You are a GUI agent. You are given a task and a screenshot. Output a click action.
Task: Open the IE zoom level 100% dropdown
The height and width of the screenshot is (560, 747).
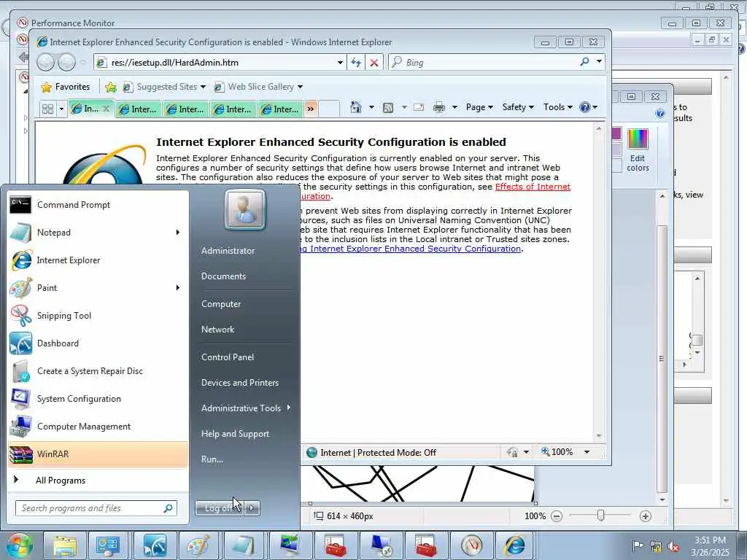tap(587, 452)
